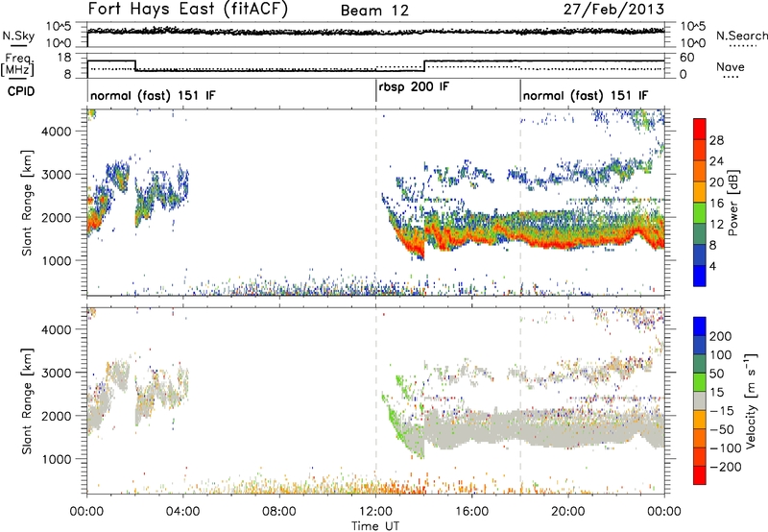Click the 'N.Search' legend label
The width and height of the screenshot is (768, 532).
741,36
